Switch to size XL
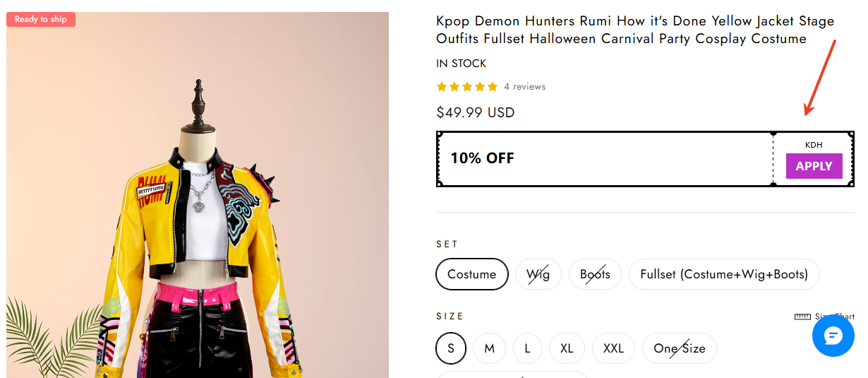 [x=567, y=348]
